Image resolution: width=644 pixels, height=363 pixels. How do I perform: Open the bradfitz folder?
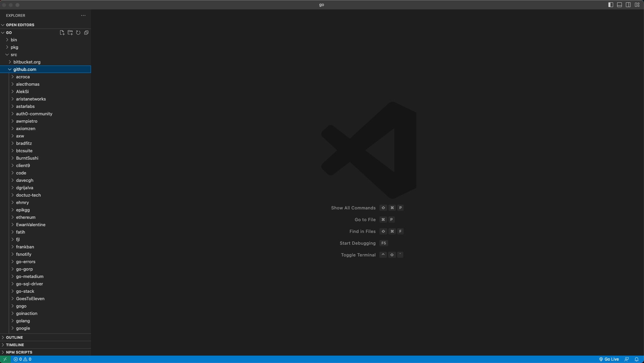point(45,143)
